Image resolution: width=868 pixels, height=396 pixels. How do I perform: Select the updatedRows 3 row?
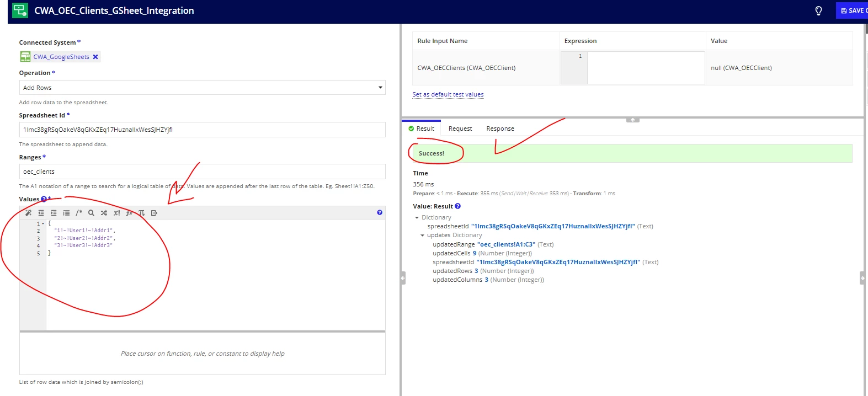pos(483,271)
